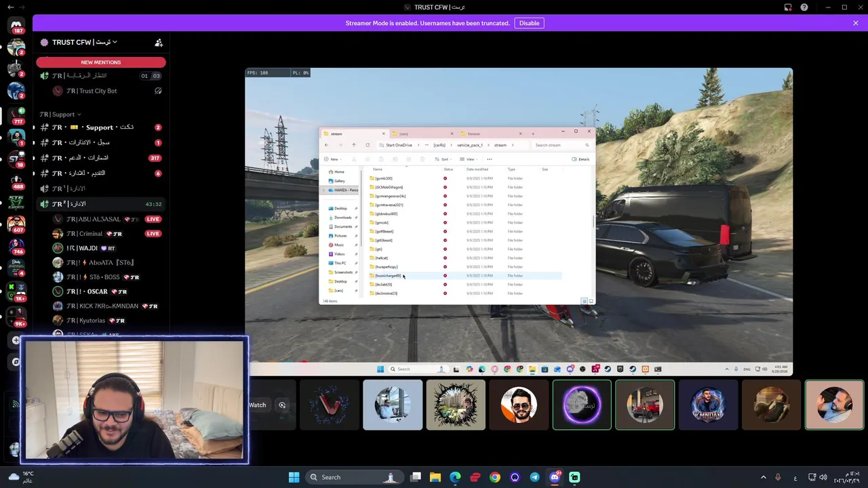Click the Disable Streamer Mode button
The height and width of the screenshot is (488, 868).
529,23
